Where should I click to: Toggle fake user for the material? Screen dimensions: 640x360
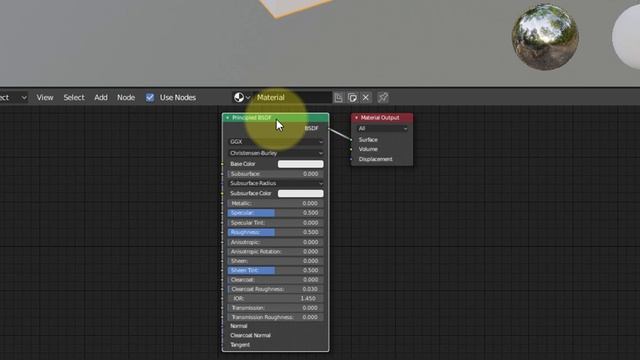[x=338, y=98]
